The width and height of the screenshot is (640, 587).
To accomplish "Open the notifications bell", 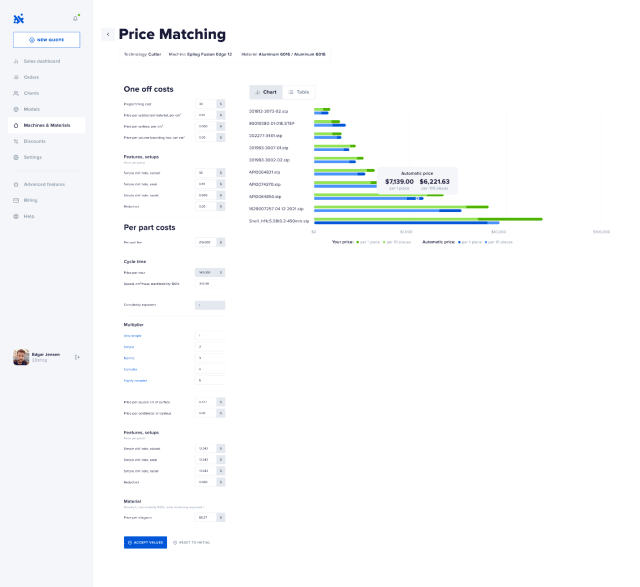I will tap(75, 18).
